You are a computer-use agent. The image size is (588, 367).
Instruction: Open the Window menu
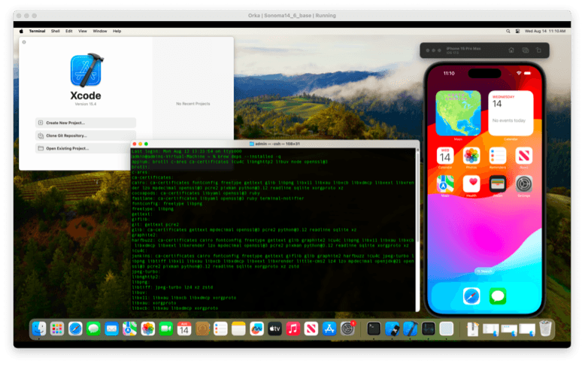(100, 31)
